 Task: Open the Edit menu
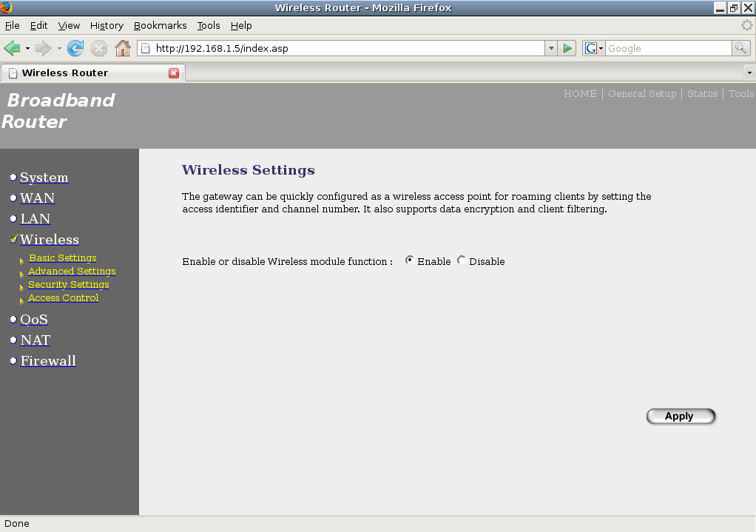38,26
